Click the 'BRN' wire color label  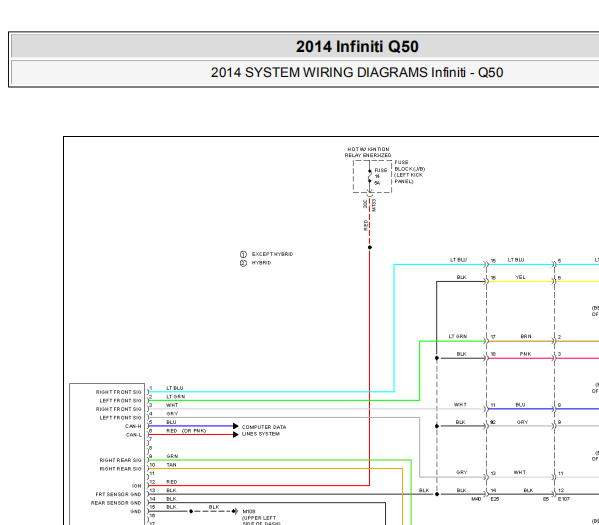[526, 336]
